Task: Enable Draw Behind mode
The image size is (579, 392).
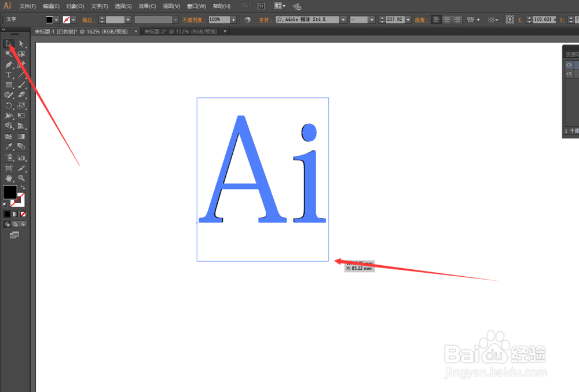Action: tap(15, 224)
